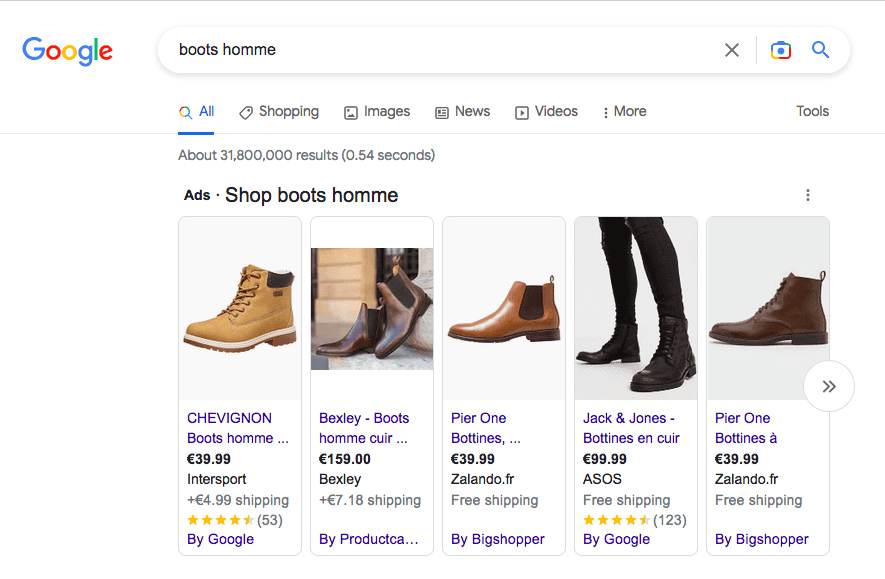Click the Jack & Jones black boots photo
885x579 pixels.
coord(636,308)
